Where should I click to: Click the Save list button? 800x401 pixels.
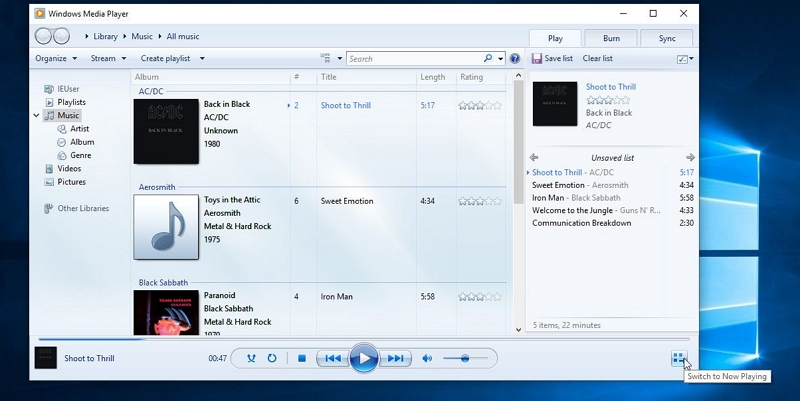552,59
